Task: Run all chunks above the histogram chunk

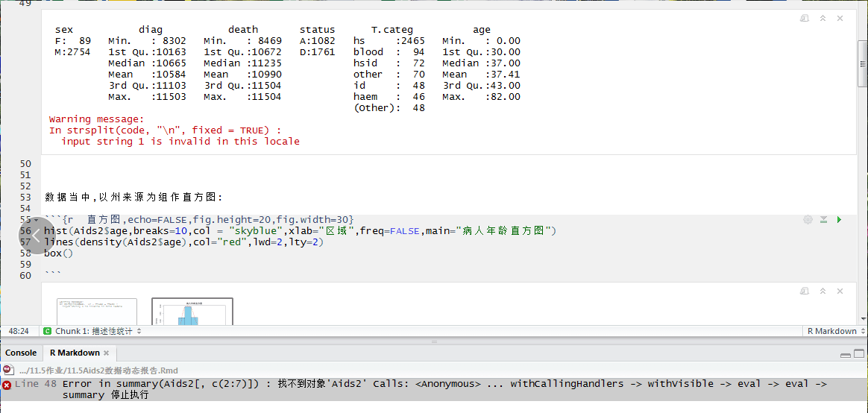Action: click(x=823, y=220)
